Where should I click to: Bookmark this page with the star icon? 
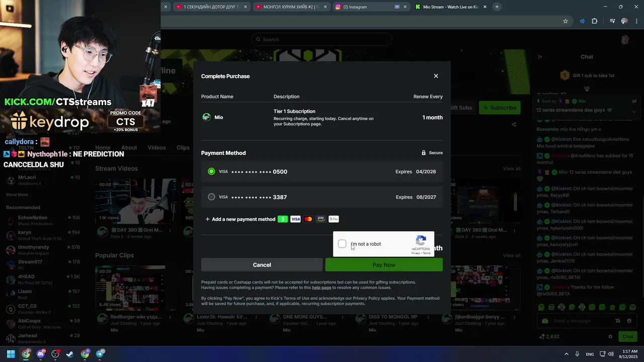point(566,21)
